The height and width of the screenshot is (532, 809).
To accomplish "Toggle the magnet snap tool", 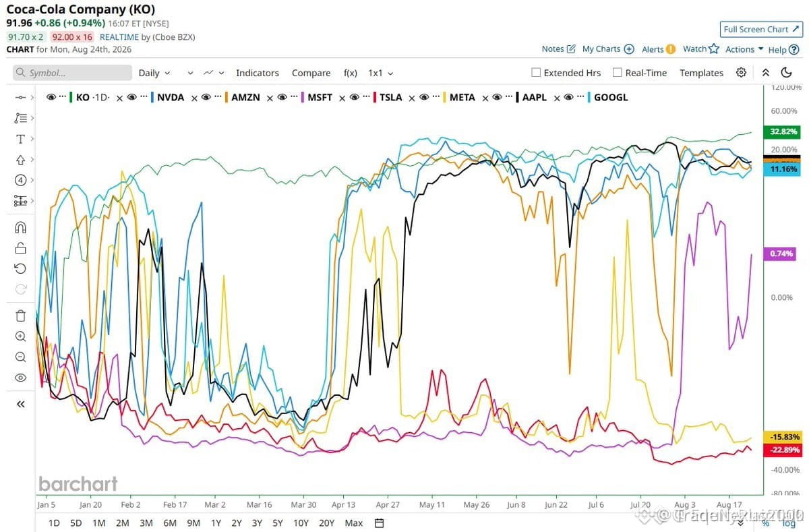I will (20, 227).
